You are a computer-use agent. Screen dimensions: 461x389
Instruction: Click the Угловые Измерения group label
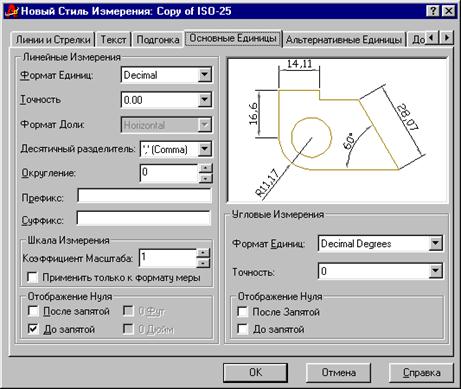click(x=278, y=214)
